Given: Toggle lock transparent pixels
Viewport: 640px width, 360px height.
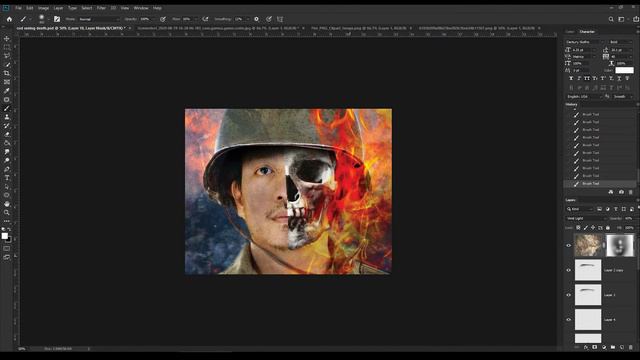Looking at the screenshot, I should (x=578, y=228).
